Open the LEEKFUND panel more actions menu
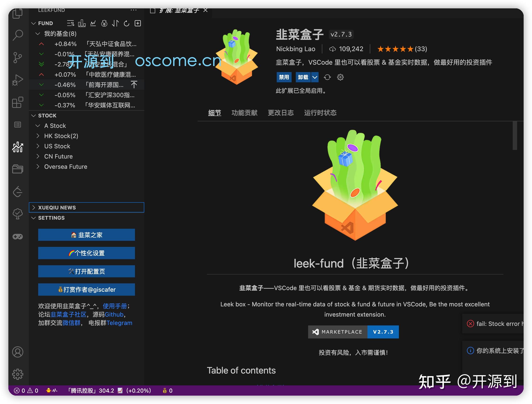 (133, 10)
